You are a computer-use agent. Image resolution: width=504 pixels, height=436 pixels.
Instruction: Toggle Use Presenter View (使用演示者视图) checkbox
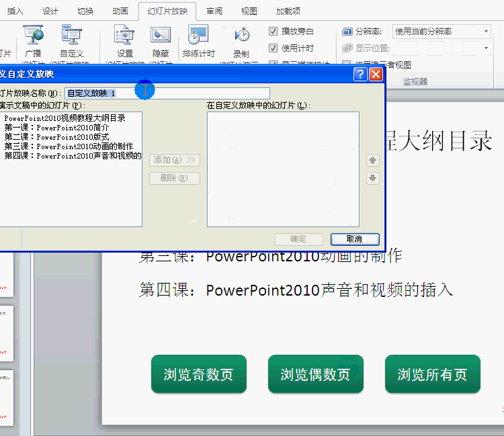coord(347,64)
